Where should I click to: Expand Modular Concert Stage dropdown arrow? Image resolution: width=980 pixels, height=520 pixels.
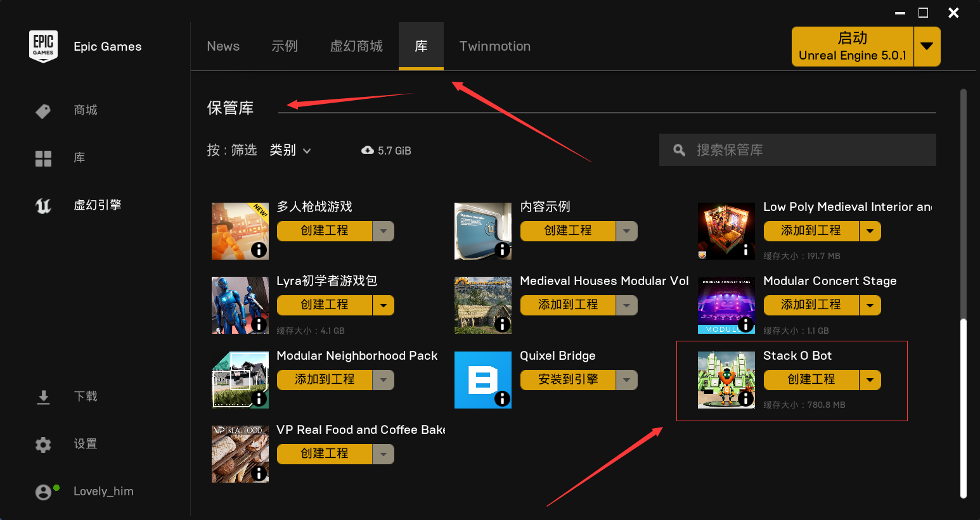(870, 305)
